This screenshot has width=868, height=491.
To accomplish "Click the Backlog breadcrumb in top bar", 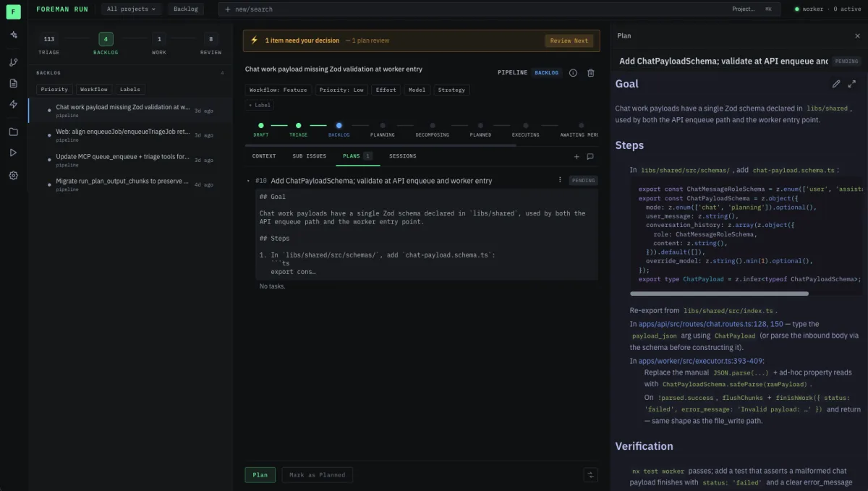I will (x=186, y=9).
